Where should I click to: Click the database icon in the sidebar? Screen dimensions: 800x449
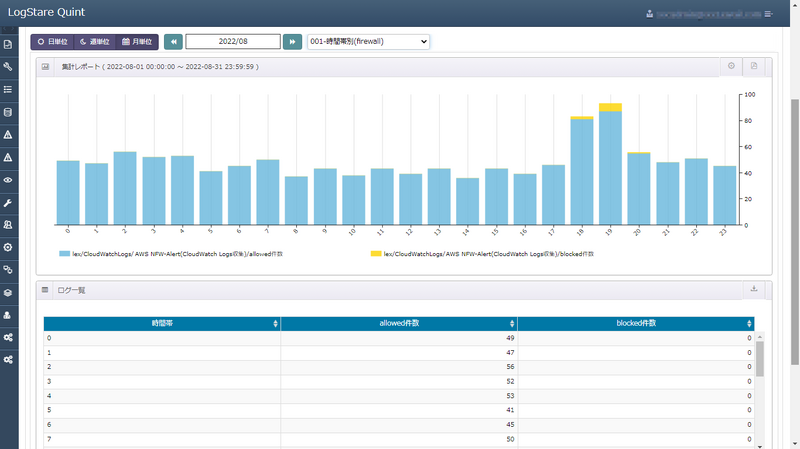point(8,112)
